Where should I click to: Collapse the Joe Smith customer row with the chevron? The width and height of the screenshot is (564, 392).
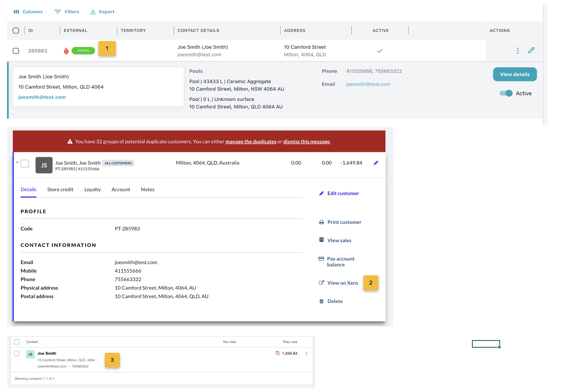pos(17,162)
